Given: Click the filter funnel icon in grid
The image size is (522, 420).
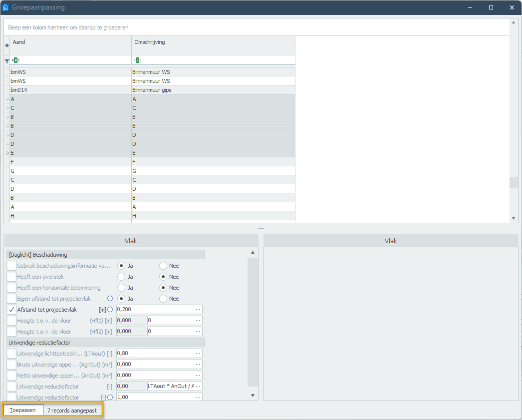Looking at the screenshot, I should coord(7,60).
